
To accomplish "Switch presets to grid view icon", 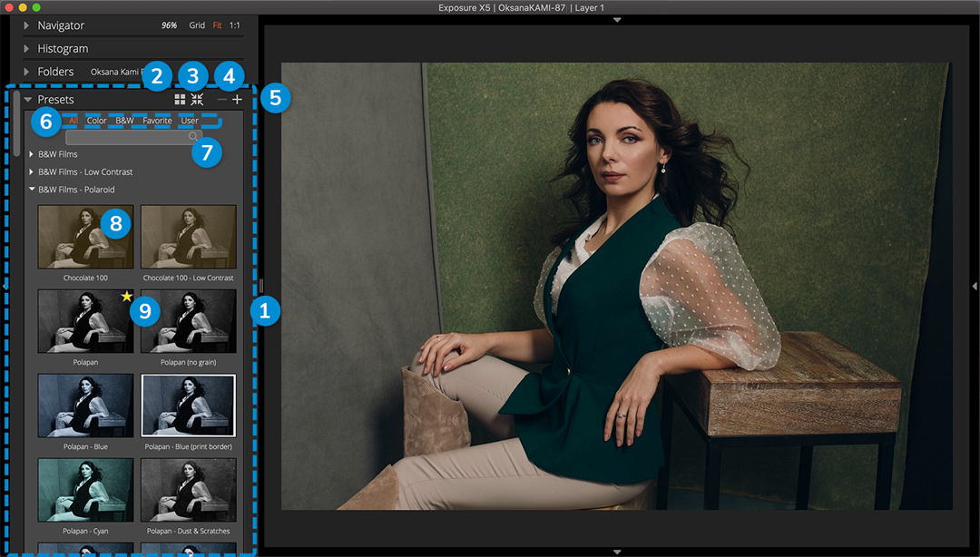I will 180,100.
